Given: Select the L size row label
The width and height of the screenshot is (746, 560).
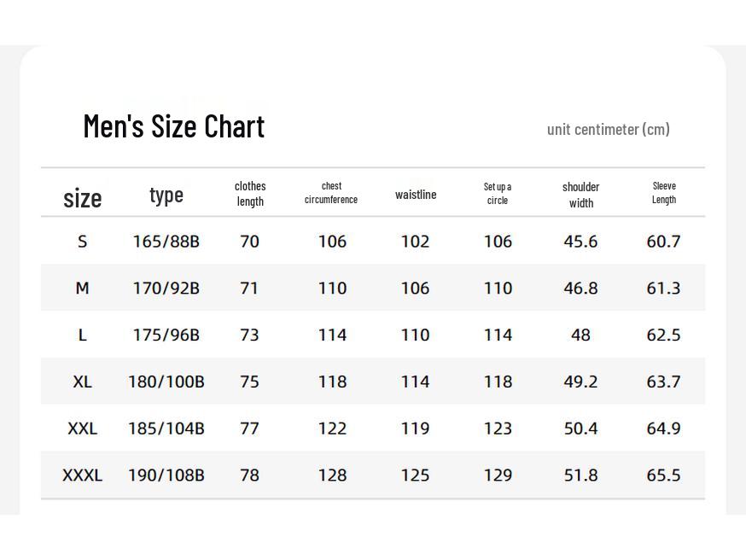Looking at the screenshot, I should click(83, 335).
